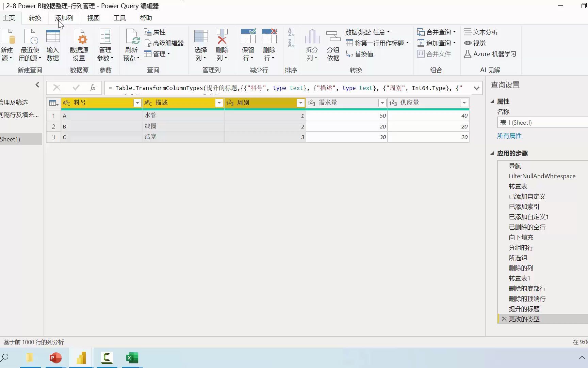Collapse the queries pane arrow
The image size is (588, 368).
coord(37,85)
